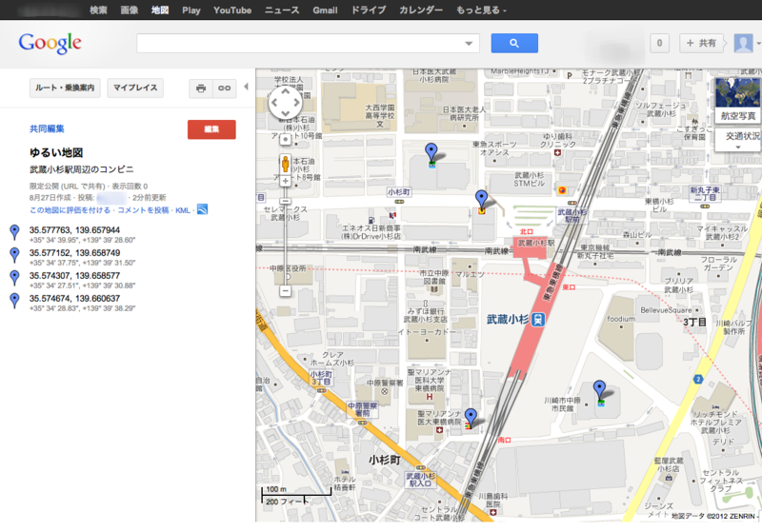The width and height of the screenshot is (762, 532).
Task: Click the red 編集 button
Action: pos(211,129)
